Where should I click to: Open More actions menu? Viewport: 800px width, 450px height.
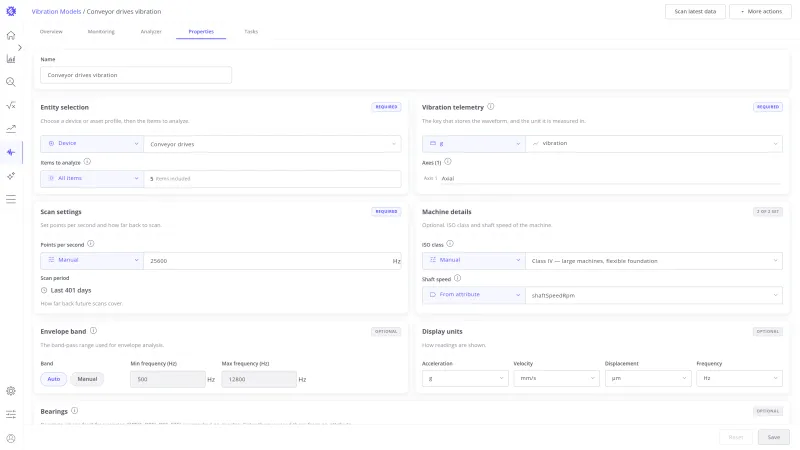point(760,11)
